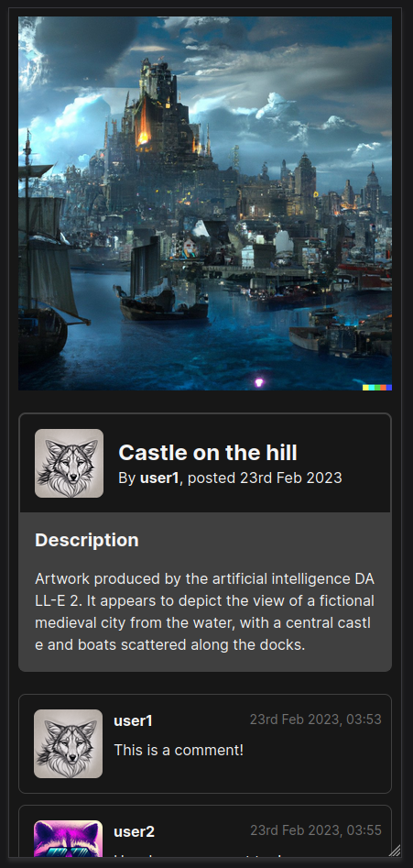This screenshot has height=868, width=413.
Task: Open user2's profile from the comment name
Action: (x=135, y=831)
